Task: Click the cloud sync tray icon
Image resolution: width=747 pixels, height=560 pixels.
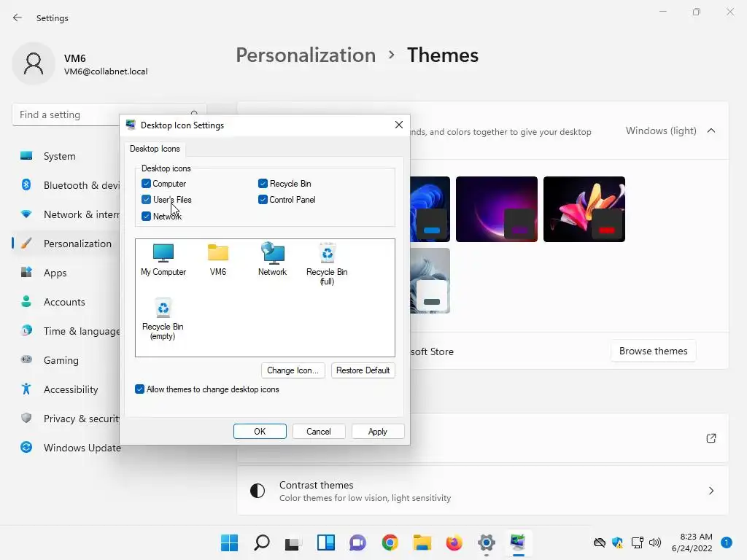Action: point(600,542)
